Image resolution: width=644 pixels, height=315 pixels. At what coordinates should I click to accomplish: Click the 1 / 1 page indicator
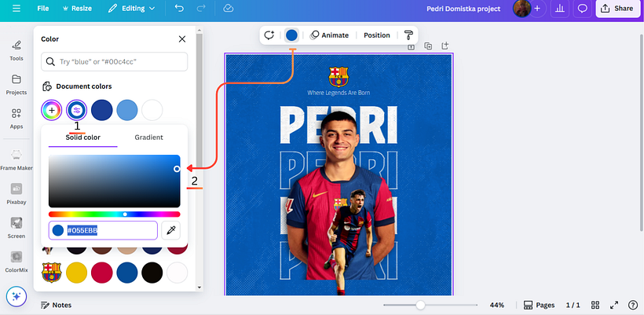573,305
